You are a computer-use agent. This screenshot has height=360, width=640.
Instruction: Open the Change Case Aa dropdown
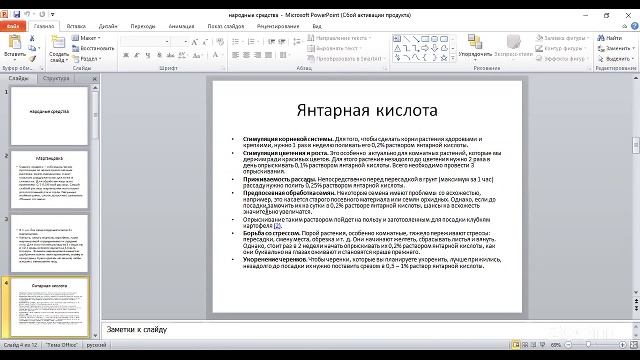click(x=197, y=55)
